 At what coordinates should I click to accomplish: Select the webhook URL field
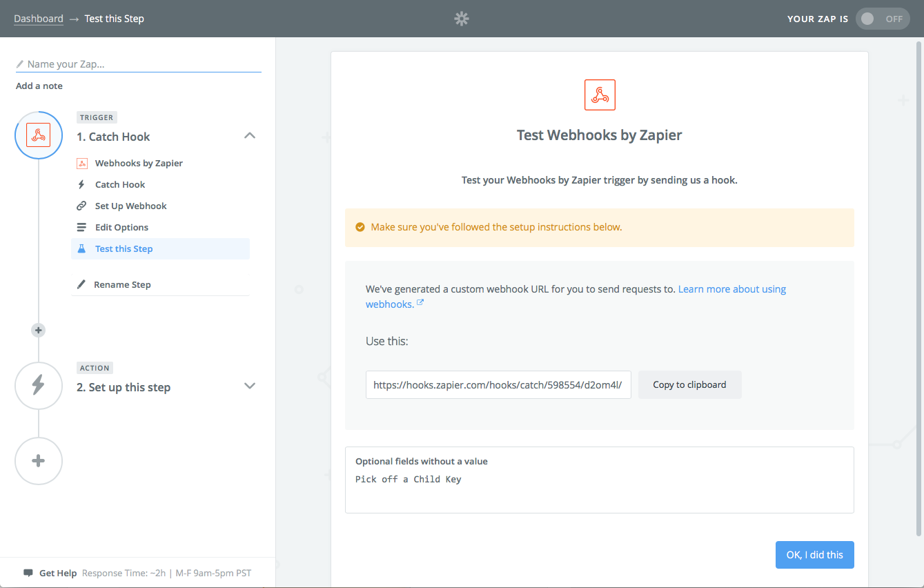click(498, 385)
